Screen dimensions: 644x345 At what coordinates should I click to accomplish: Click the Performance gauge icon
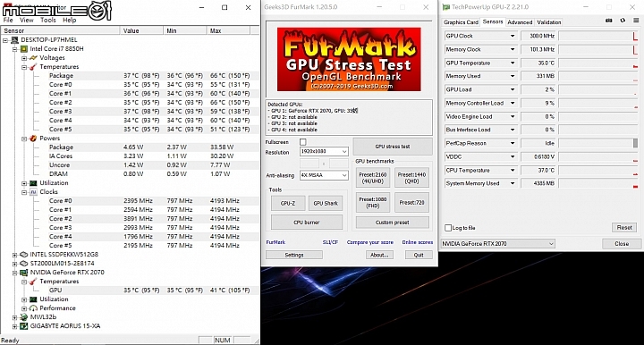click(x=33, y=308)
